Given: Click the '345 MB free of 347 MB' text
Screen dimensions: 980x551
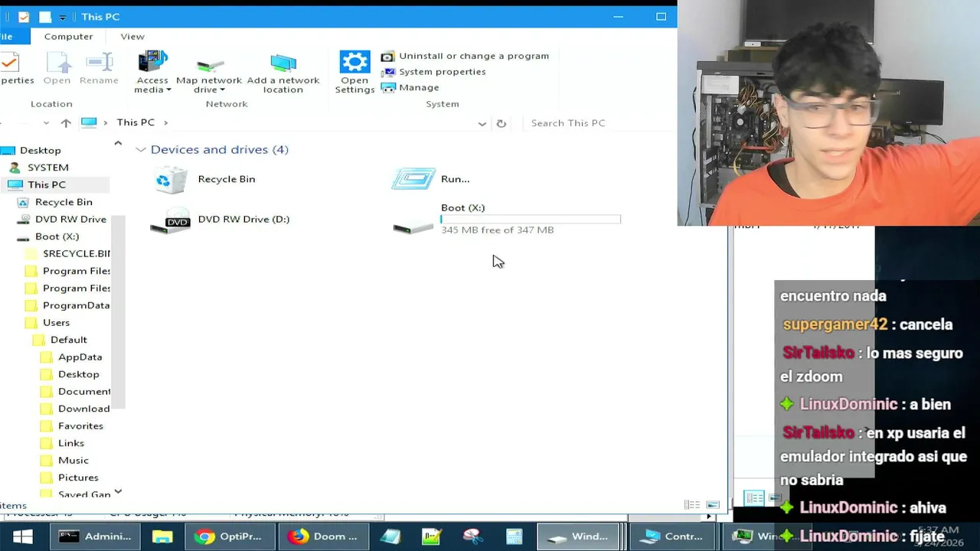Looking at the screenshot, I should click(x=497, y=230).
